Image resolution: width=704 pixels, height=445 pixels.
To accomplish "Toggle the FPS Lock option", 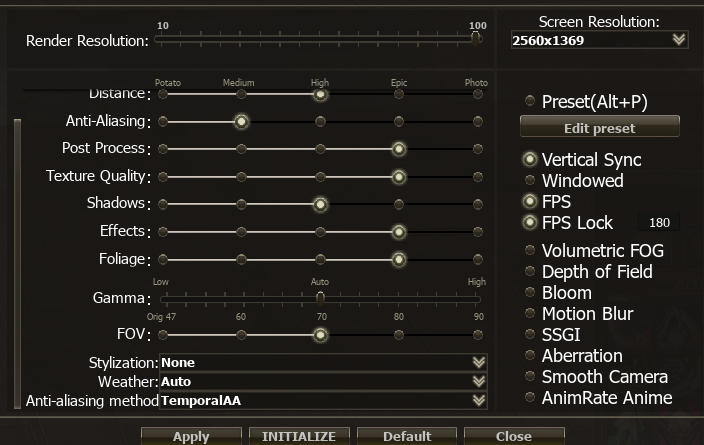I will point(530,223).
